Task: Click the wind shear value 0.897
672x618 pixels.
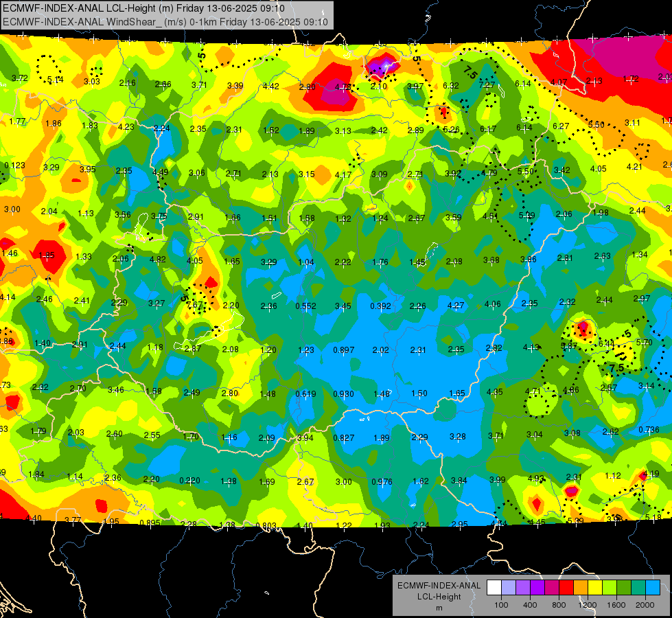Action: 344,350
